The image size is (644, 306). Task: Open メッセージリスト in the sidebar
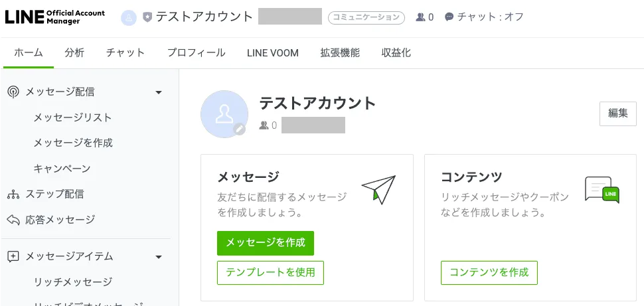[x=72, y=117]
